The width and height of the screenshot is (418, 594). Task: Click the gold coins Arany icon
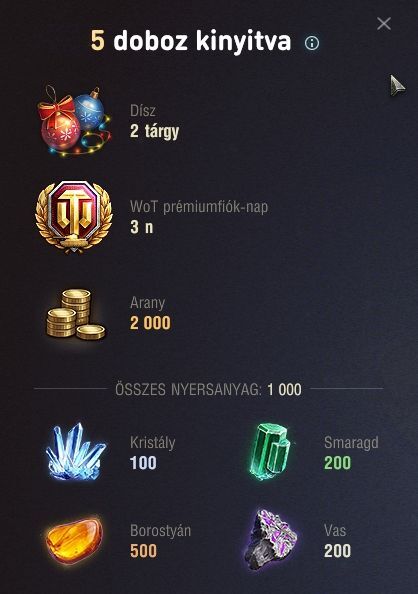(x=76, y=314)
